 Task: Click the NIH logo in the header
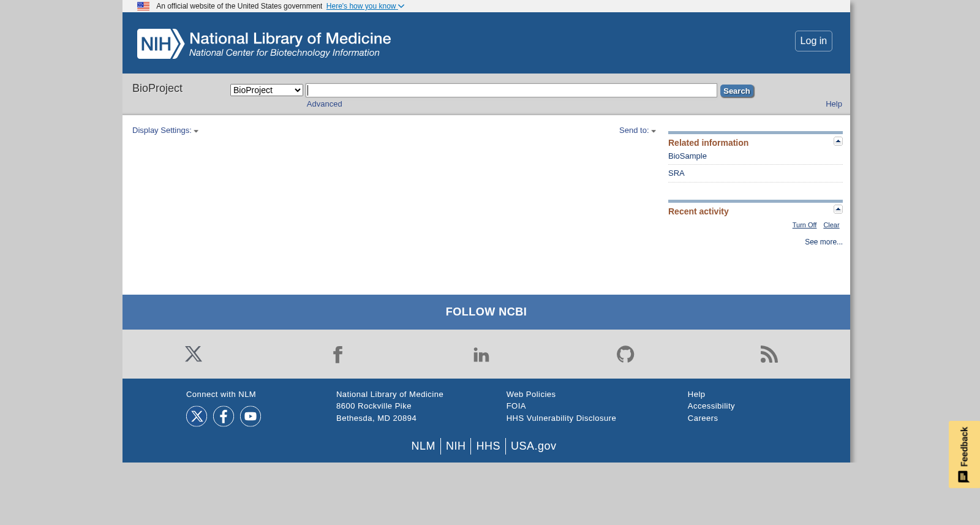tap(160, 44)
